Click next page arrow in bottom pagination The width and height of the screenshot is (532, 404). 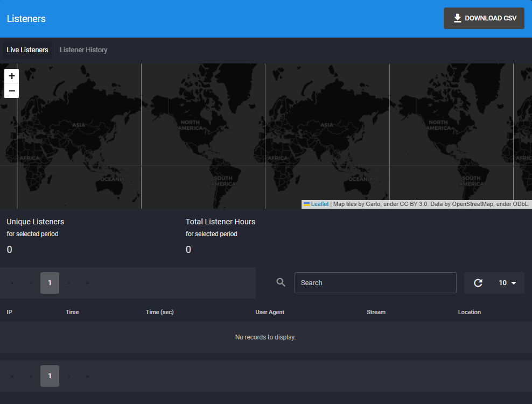[x=69, y=376]
